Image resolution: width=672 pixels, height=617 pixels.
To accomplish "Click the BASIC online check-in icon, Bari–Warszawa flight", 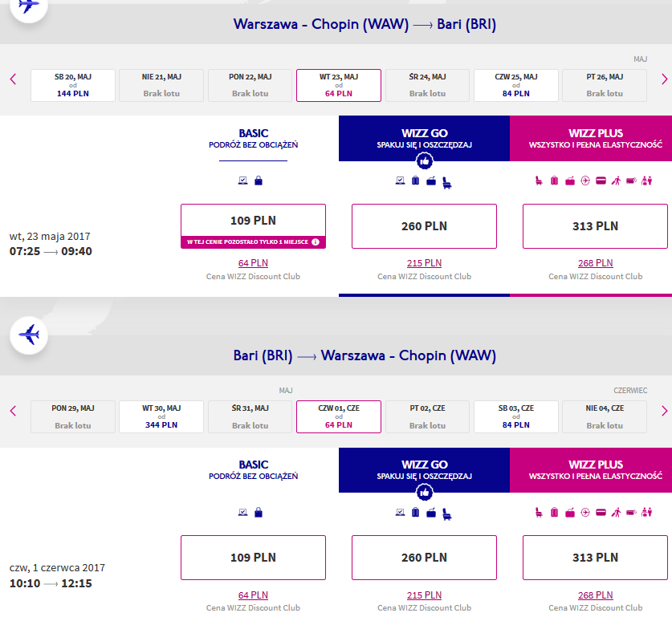I will pos(243,512).
